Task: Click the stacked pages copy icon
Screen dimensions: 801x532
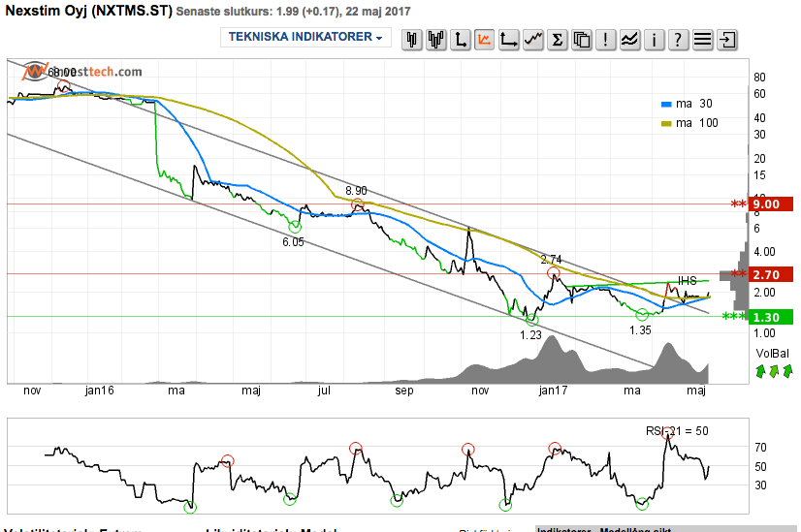Action: [581, 40]
